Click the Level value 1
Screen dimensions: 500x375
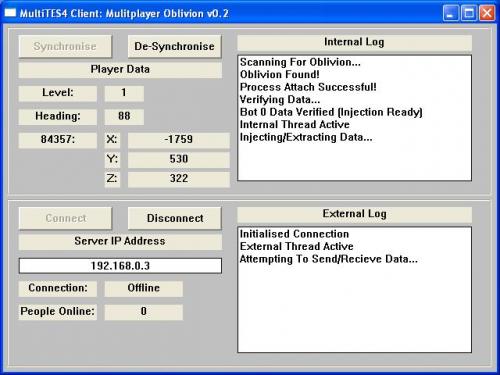pyautogui.click(x=124, y=93)
